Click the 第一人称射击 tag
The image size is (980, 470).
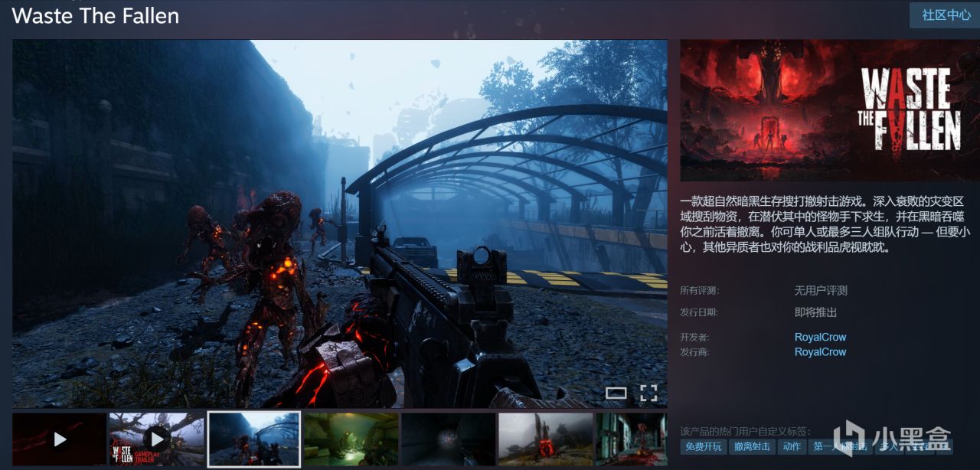point(840,447)
